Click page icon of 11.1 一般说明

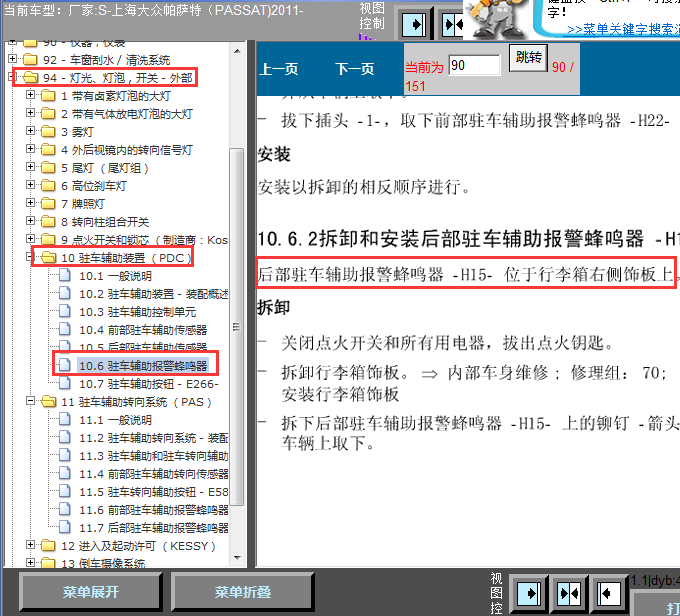coord(65,419)
